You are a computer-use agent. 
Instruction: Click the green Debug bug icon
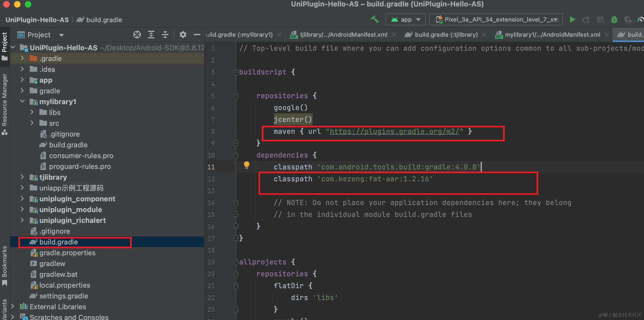[x=614, y=19]
